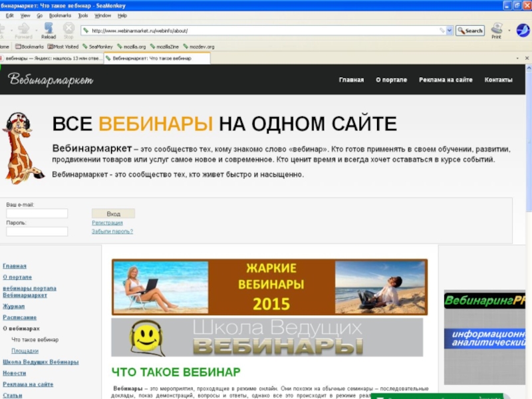Screen dimensions: 532x399
Task: Click the Забыли пароль? link
Action: pyautogui.click(x=112, y=231)
